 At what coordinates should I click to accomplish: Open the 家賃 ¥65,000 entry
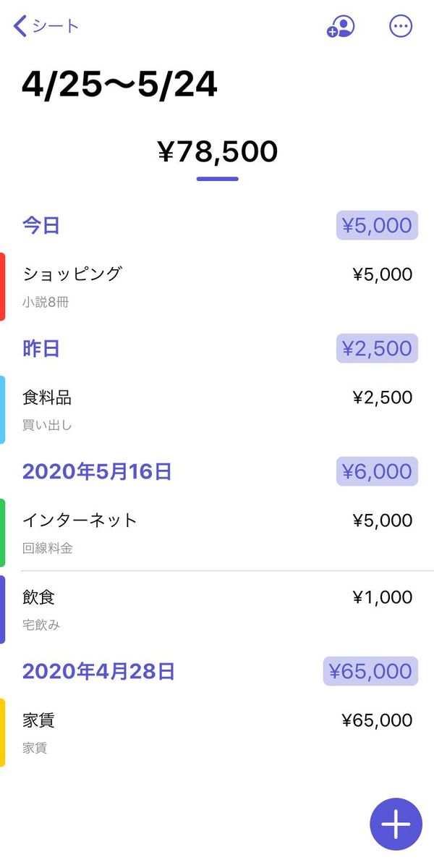(x=217, y=733)
